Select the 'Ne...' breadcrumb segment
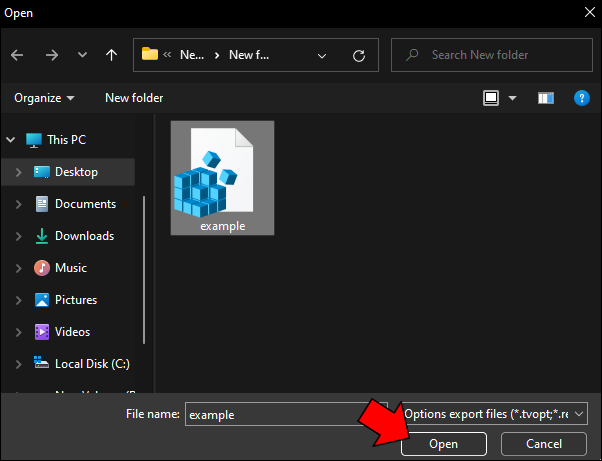The width and height of the screenshot is (602, 461). coord(192,55)
